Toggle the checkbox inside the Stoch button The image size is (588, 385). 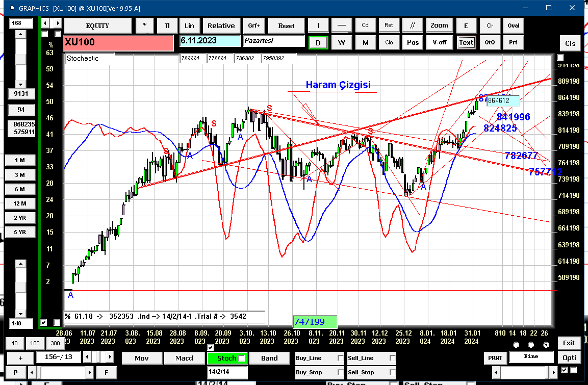coord(242,358)
